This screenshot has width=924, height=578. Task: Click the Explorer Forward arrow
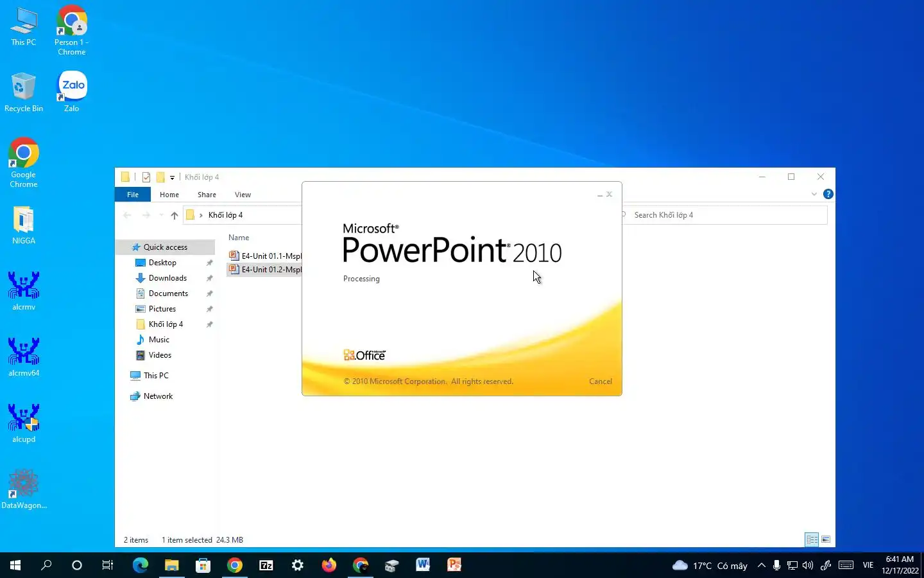tap(146, 215)
